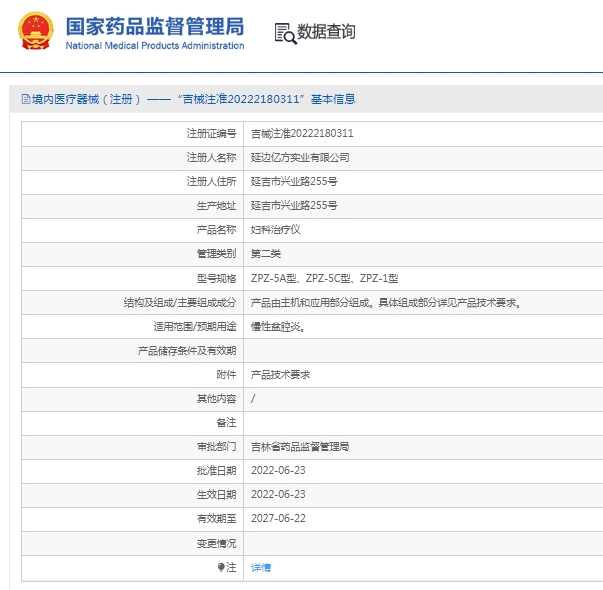
Task: Click 产品技术要求 attachment value
Action: [280, 375]
